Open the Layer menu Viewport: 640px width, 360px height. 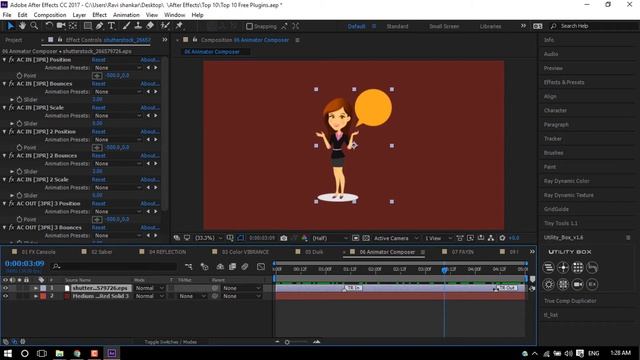[x=79, y=15]
